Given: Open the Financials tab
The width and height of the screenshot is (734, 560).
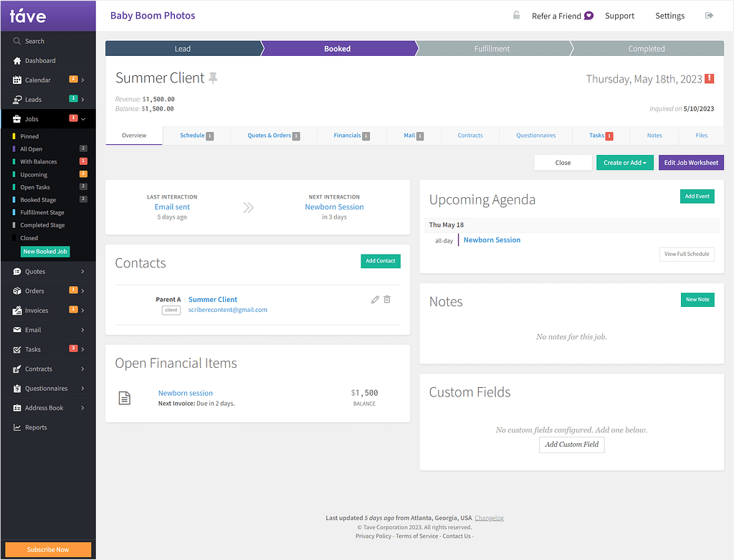Looking at the screenshot, I should point(351,136).
